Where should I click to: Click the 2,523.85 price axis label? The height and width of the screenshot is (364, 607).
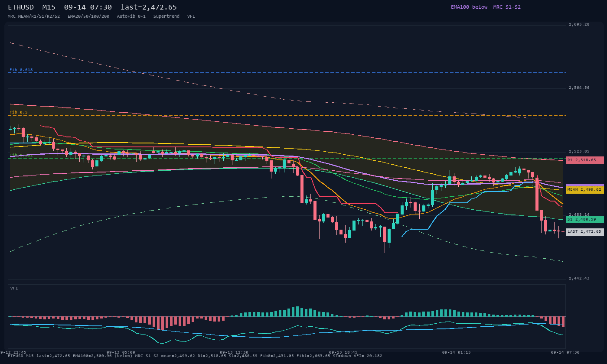[x=579, y=152]
